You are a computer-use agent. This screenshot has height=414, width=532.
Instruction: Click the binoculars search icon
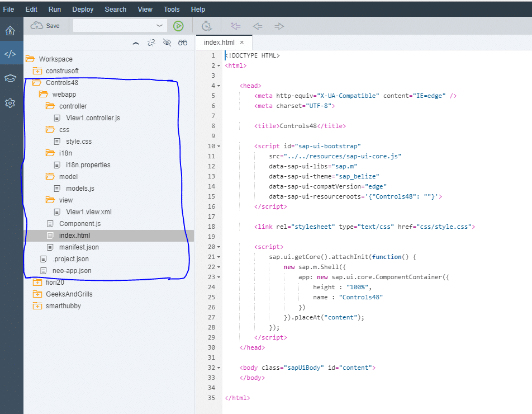coord(183,43)
